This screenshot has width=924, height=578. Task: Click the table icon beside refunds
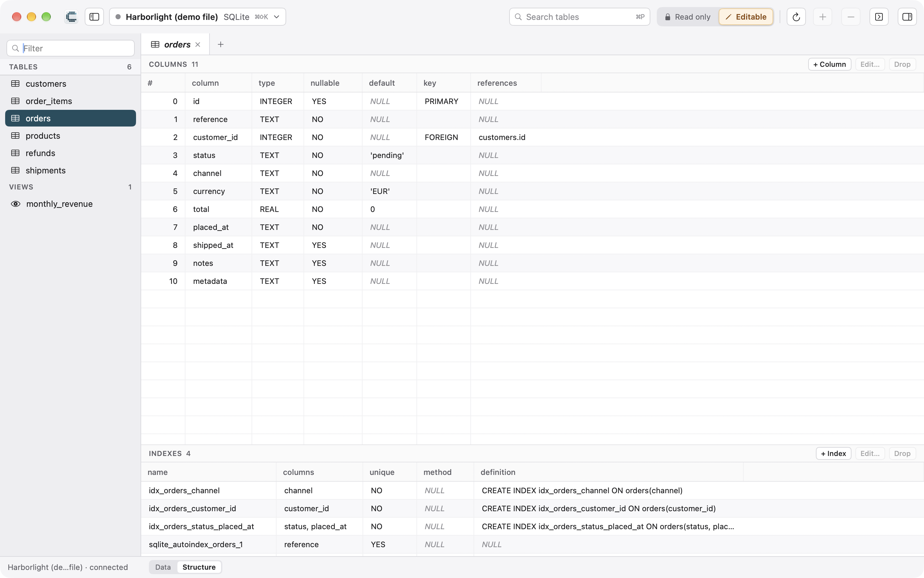15,153
